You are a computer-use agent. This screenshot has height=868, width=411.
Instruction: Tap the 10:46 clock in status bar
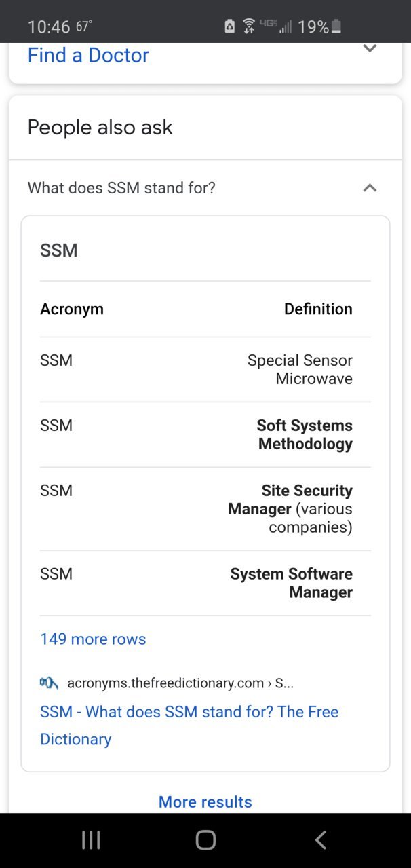pos(49,26)
